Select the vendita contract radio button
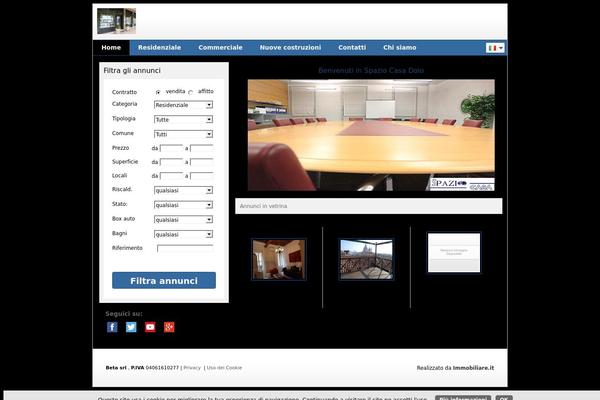This screenshot has width=600, height=400. click(x=158, y=92)
